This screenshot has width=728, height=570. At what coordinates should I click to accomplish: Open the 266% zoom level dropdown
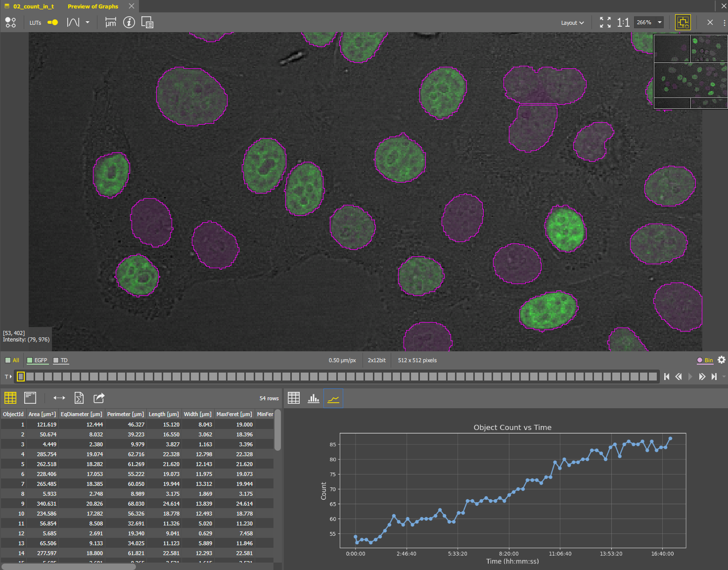660,22
